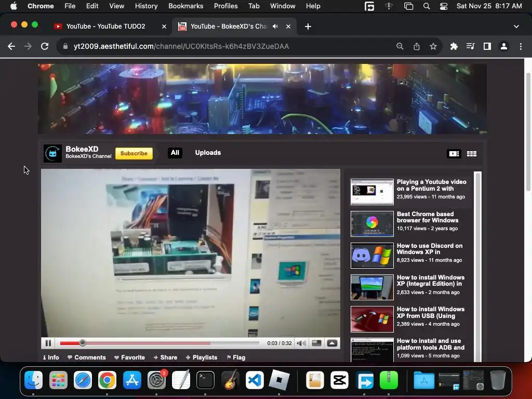
Task: Switch to YouTube TUDO2 tab
Action: tap(105, 26)
